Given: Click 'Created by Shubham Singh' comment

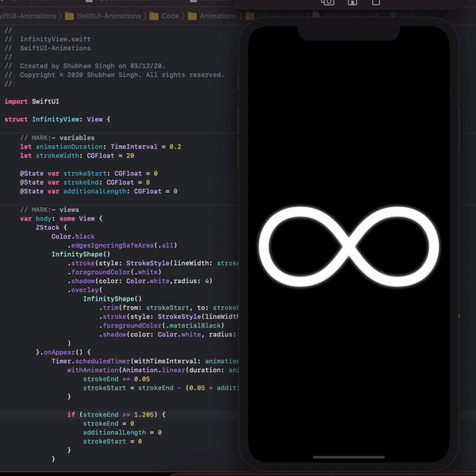Looking at the screenshot, I should [85, 66].
